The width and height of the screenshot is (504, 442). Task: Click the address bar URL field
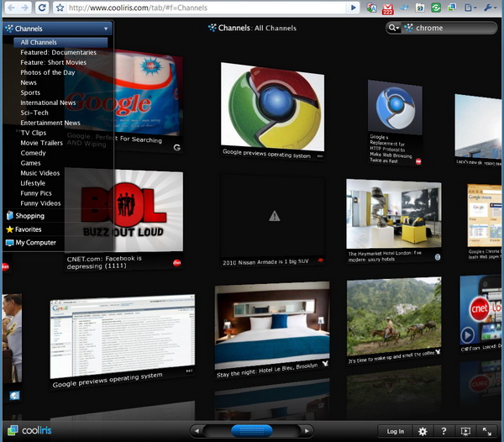coord(206,8)
